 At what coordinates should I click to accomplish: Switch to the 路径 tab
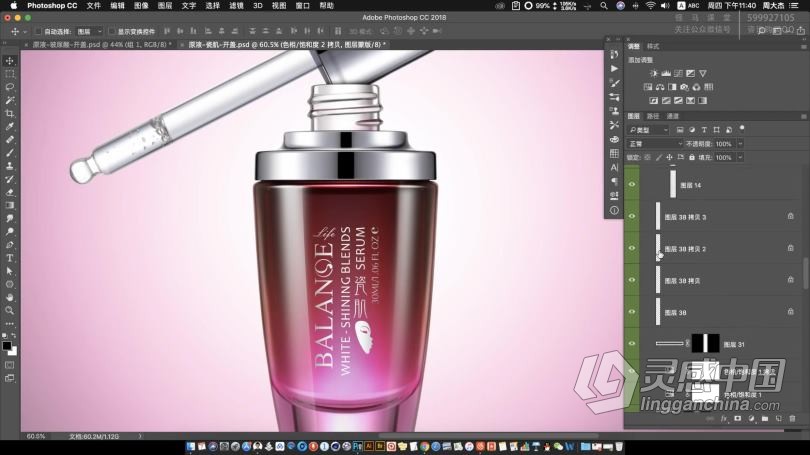[653, 116]
